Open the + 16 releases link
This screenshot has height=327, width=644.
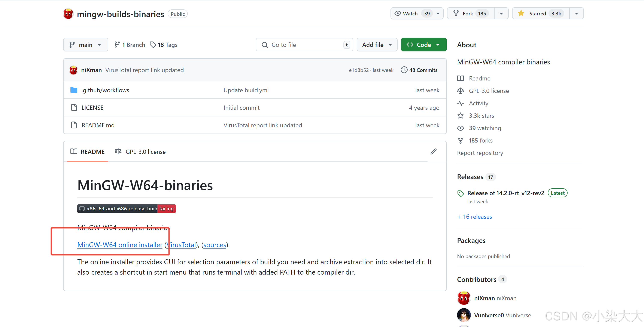click(474, 217)
